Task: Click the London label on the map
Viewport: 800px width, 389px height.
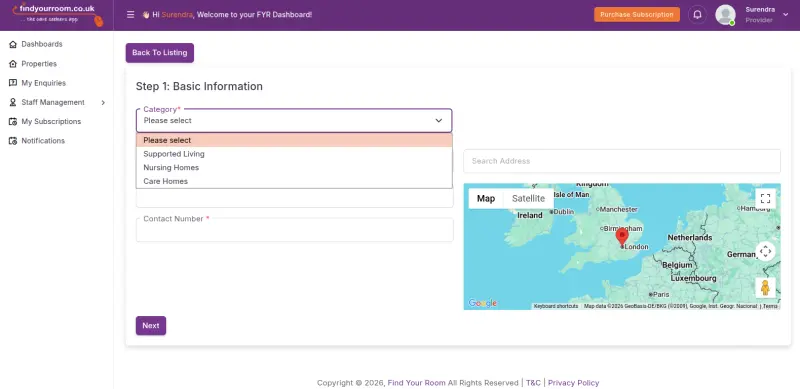Action: tap(636, 247)
